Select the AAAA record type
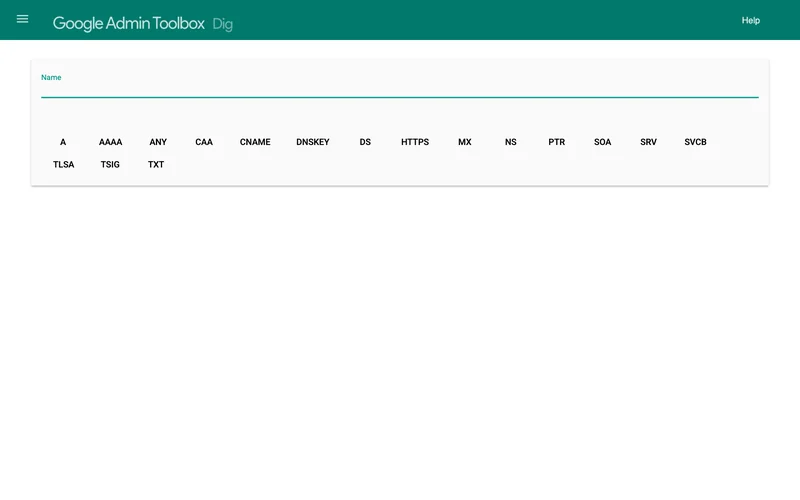The image size is (800, 500). (x=110, y=142)
